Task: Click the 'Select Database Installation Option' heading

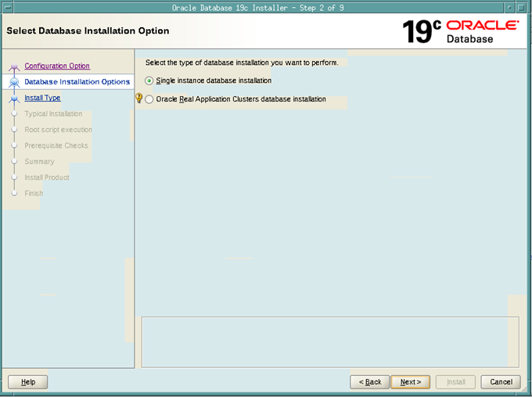Action: [x=88, y=30]
